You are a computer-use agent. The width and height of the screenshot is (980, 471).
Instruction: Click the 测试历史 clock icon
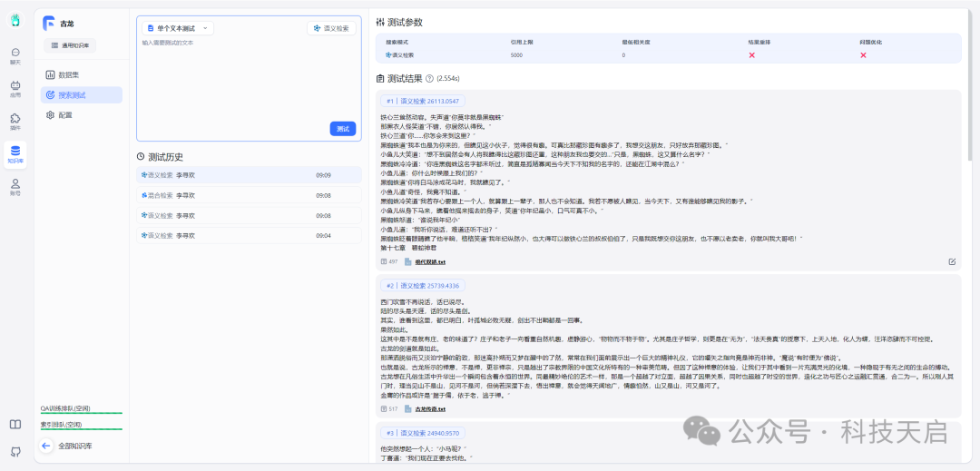tap(141, 157)
